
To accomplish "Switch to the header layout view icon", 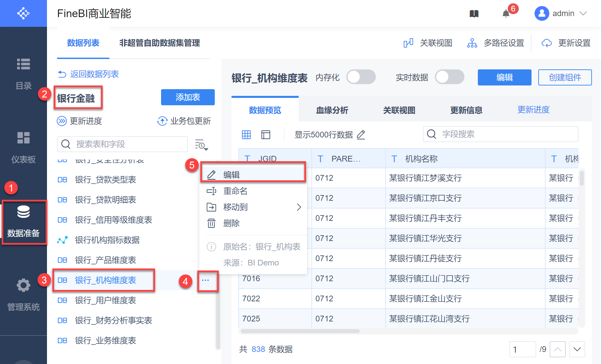I will tap(266, 135).
